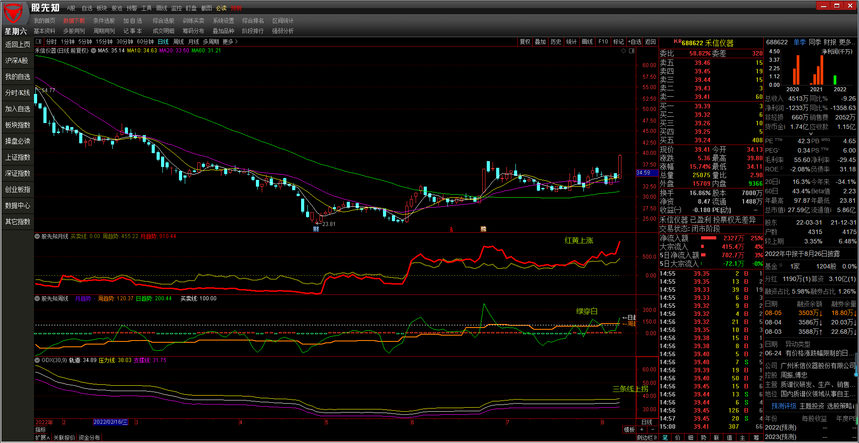Open 板块指数 in sidebar
The height and width of the screenshot is (443, 859).
(x=18, y=125)
